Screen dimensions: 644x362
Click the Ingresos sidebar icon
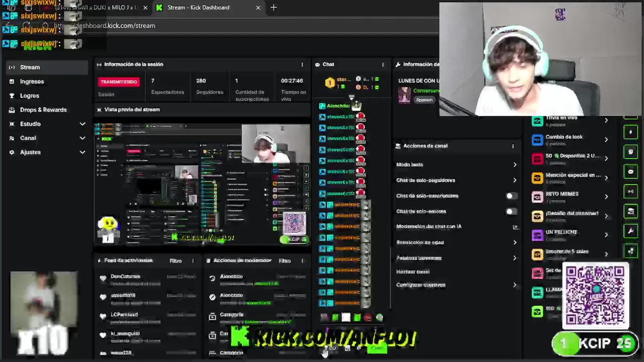click(12, 81)
